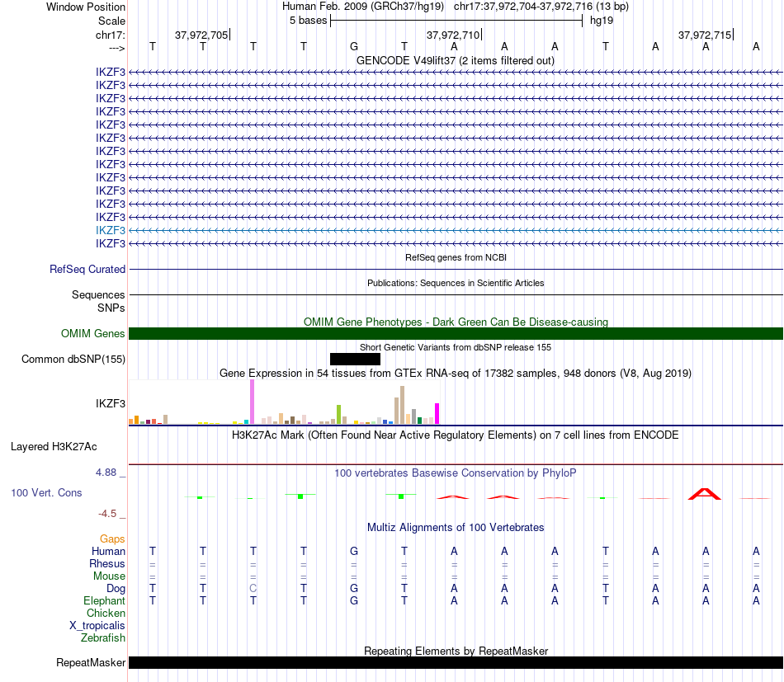Screen dimensions: 784x682
Task: Click the Human species label
Action: pos(108,551)
